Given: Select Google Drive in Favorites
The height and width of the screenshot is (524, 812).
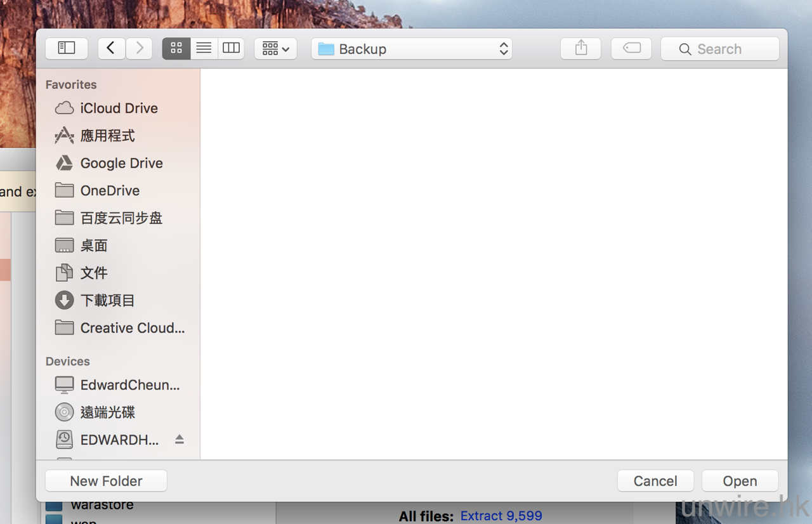Looking at the screenshot, I should [121, 163].
